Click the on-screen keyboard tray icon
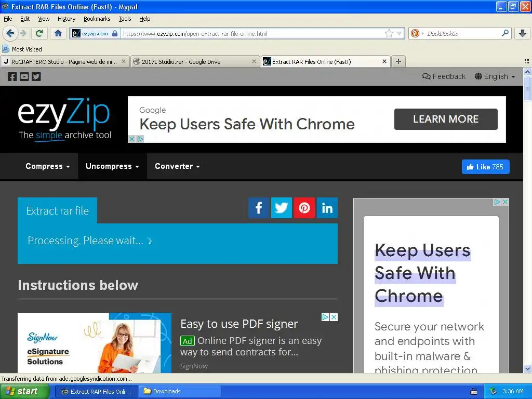This screenshot has height=399, width=532. 474,392
